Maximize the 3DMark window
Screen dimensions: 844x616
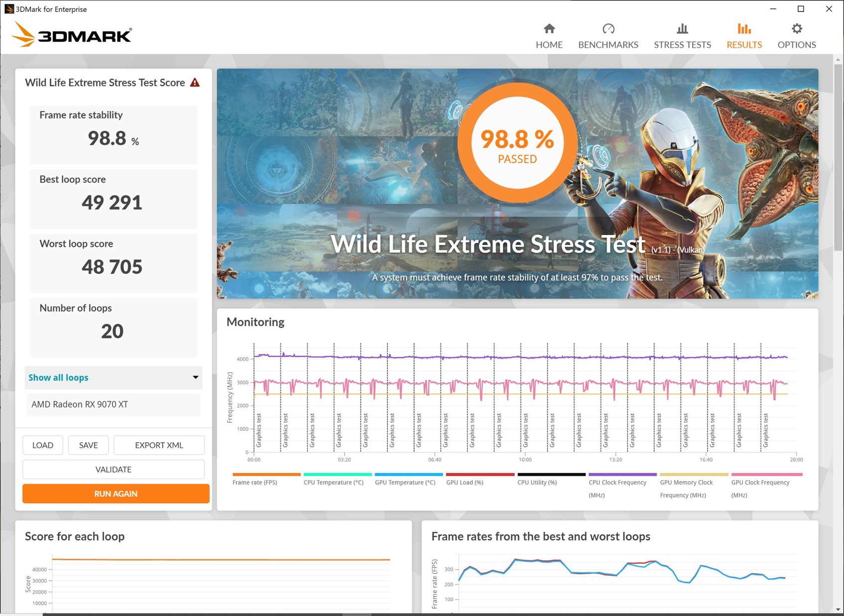[801, 9]
